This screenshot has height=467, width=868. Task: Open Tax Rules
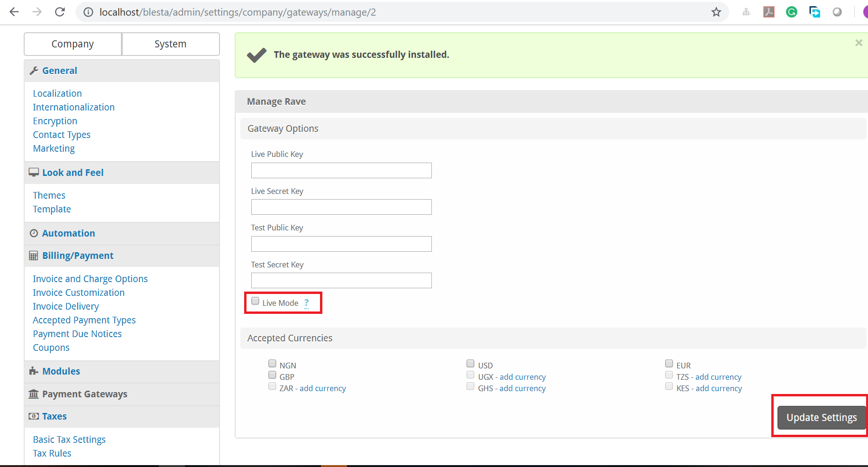pyautogui.click(x=52, y=453)
